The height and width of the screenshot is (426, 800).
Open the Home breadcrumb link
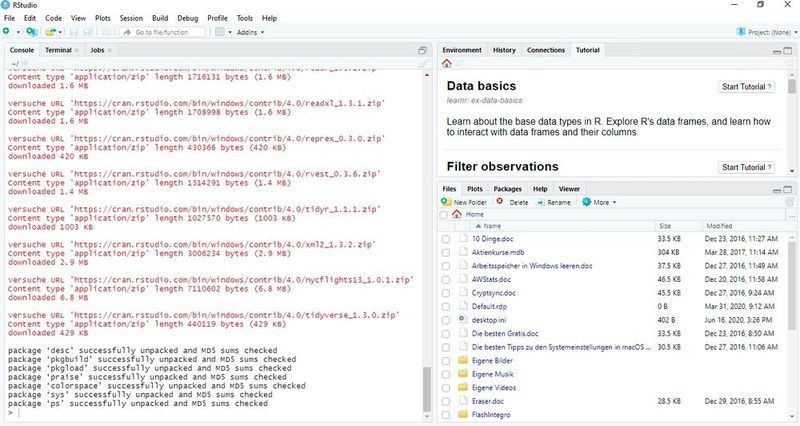(474, 214)
